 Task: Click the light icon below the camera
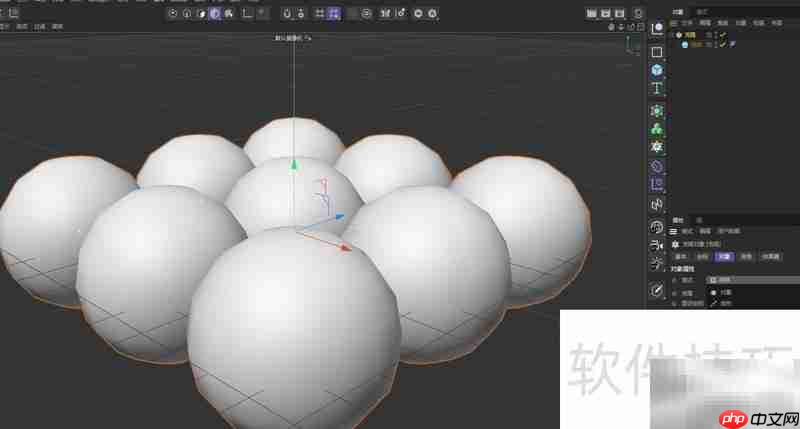[x=657, y=263]
